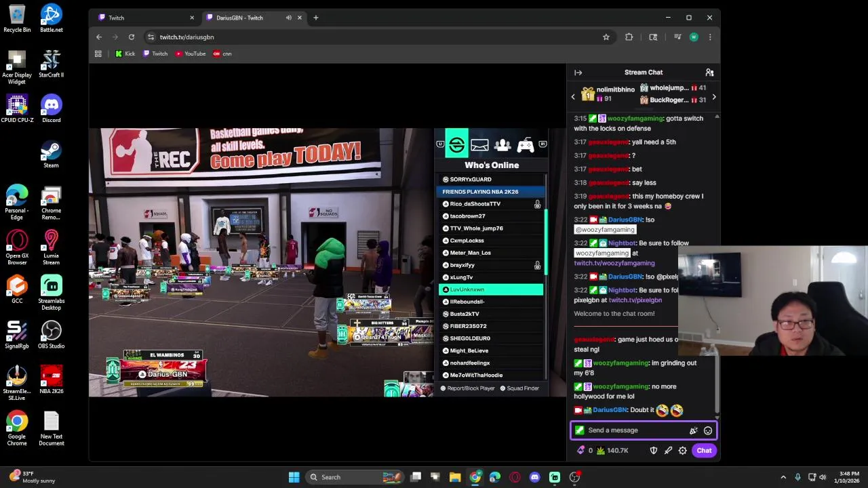Switch to the first Twitch browser tab
Image resolution: width=868 pixels, height=488 pixels.
(144, 18)
